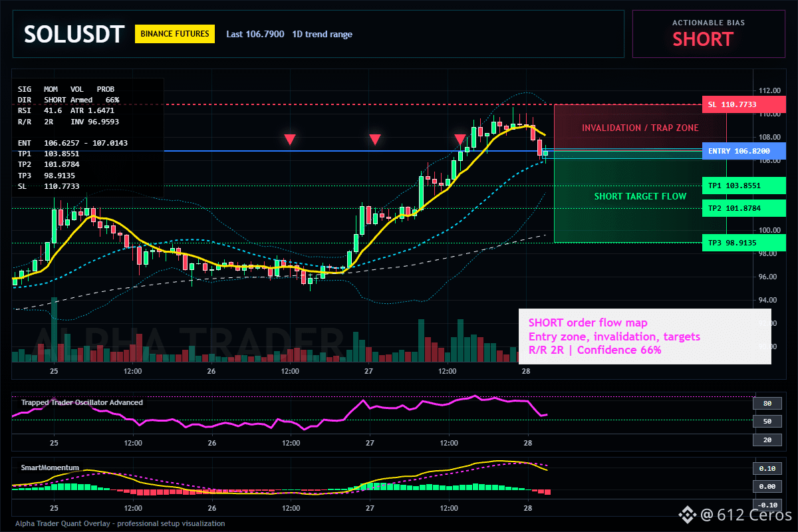Screen dimensions: 798x532
Task: Select the ENTRY 106.8200 price label
Action: click(x=743, y=151)
